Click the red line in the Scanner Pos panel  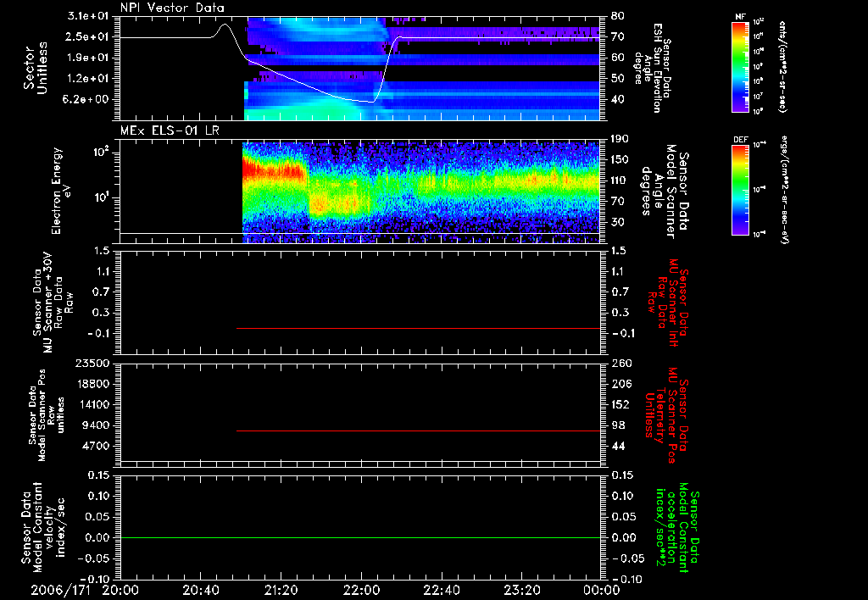(x=418, y=431)
